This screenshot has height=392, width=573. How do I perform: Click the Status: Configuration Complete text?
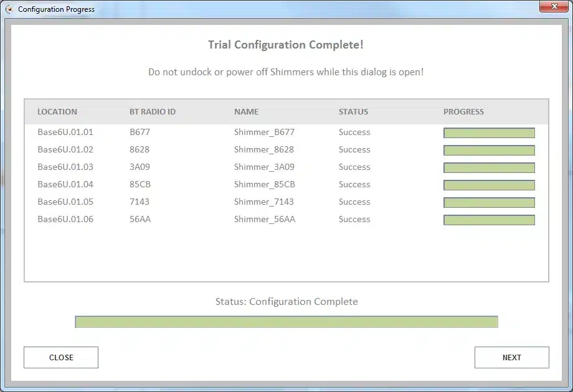286,302
